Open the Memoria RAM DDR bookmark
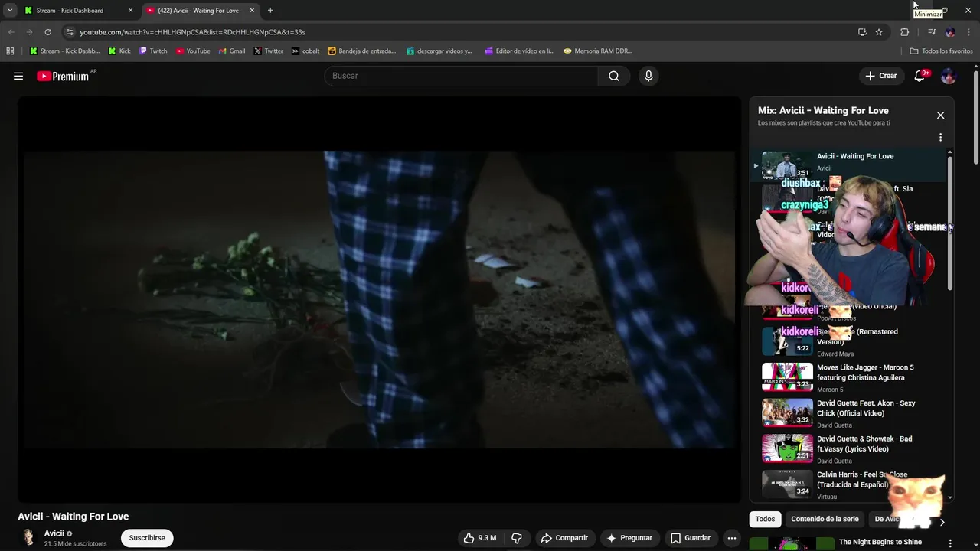This screenshot has width=980, height=551. tap(598, 51)
